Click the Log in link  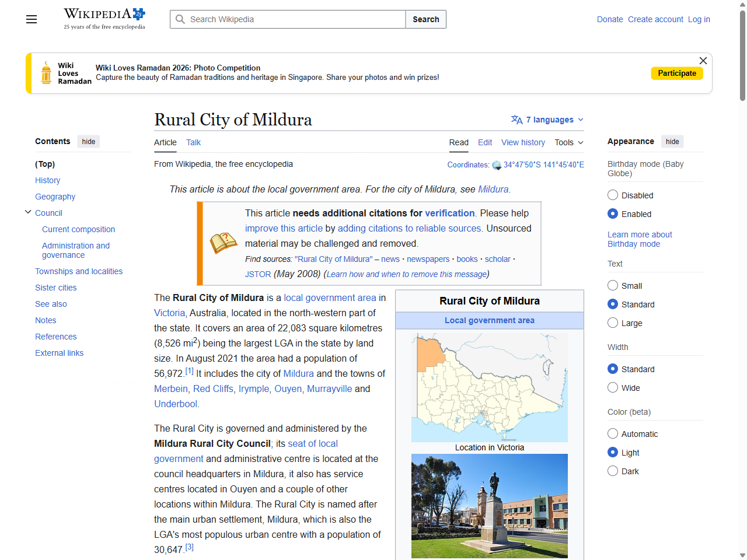699,19
